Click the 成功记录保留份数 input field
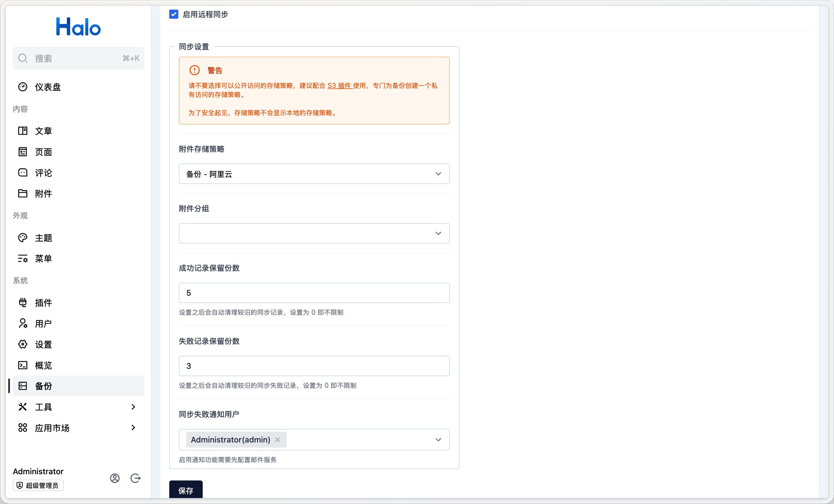The height and width of the screenshot is (504, 834). 314,293
